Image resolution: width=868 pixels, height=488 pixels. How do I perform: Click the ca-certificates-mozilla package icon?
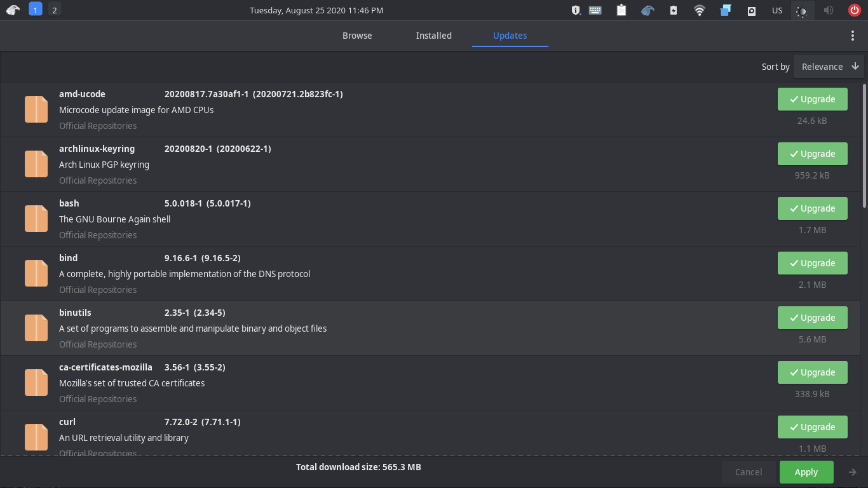click(x=36, y=383)
